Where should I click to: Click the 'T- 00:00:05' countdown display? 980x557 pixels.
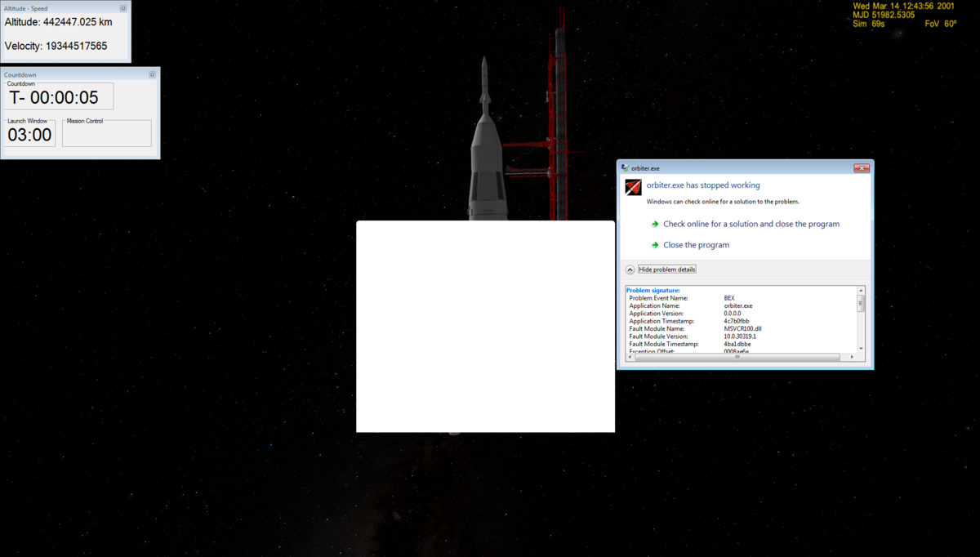(54, 98)
